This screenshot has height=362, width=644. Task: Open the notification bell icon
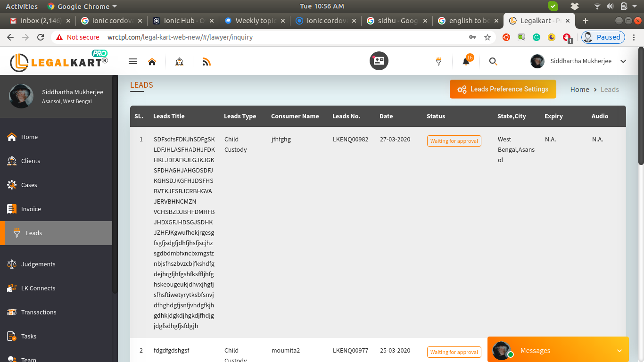466,61
